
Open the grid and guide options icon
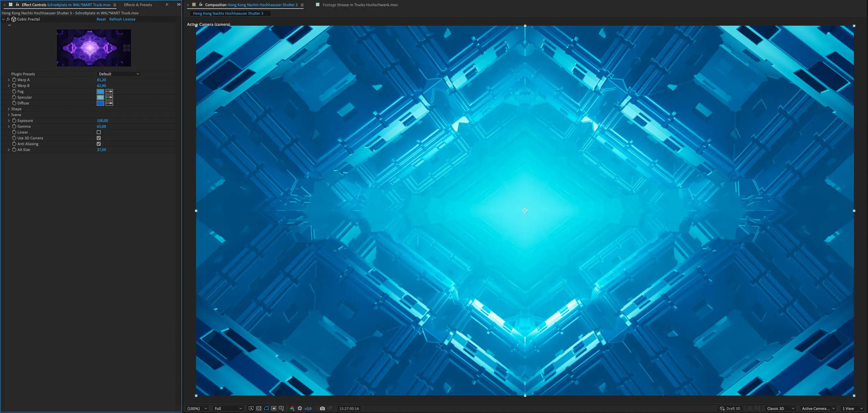281,408
